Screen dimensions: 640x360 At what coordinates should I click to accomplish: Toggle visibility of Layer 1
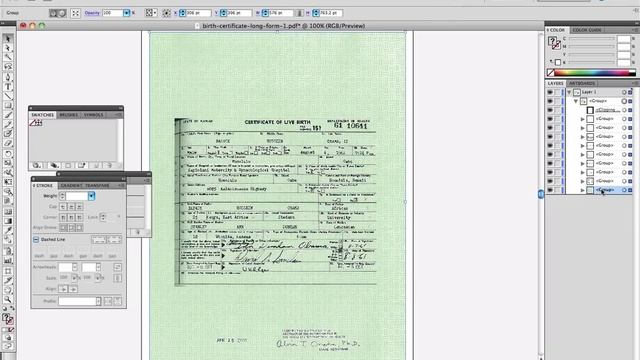(x=550, y=92)
